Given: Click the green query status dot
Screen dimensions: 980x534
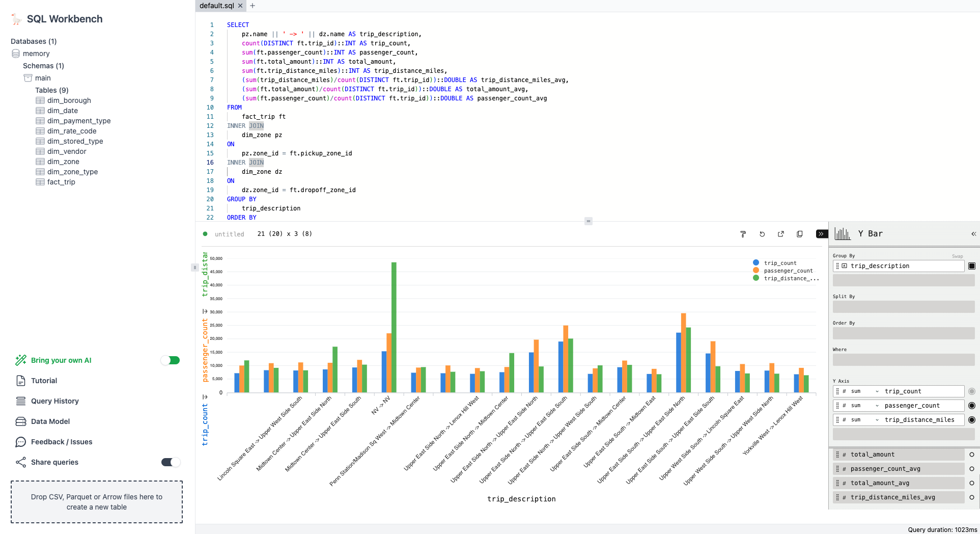Looking at the screenshot, I should [205, 234].
